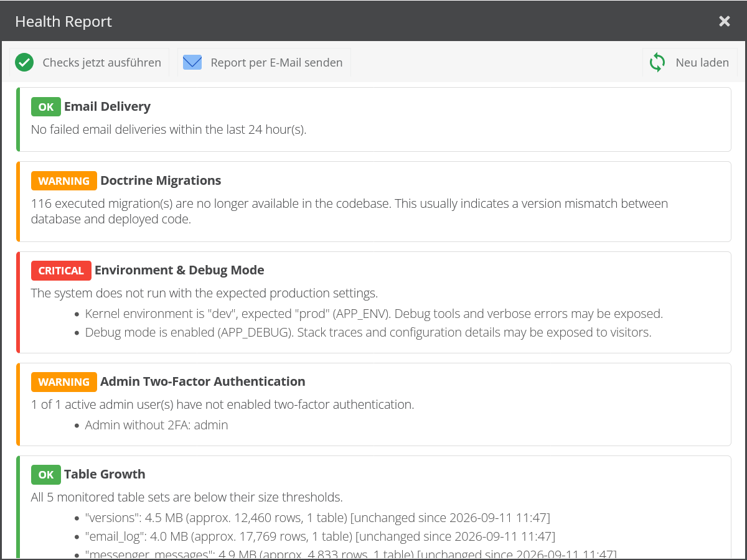The image size is (747, 560).
Task: Click the green checkmark run-checks icon
Action: [x=24, y=62]
